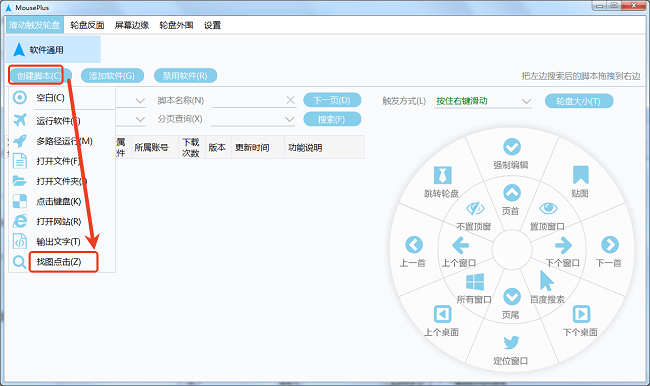650x386 pixels.
Task: Click the 所有窗口 Windows logo icon
Action: 475,282
